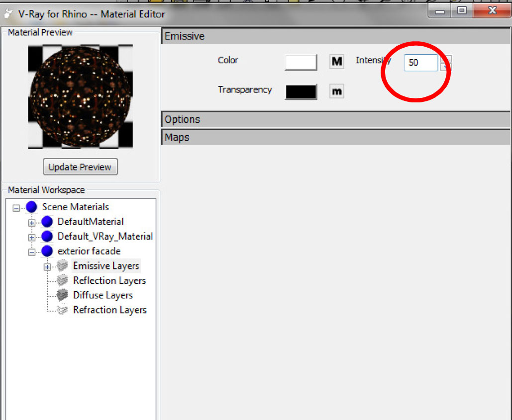Select the Refraction Layers entry
The image size is (512, 420).
[109, 310]
